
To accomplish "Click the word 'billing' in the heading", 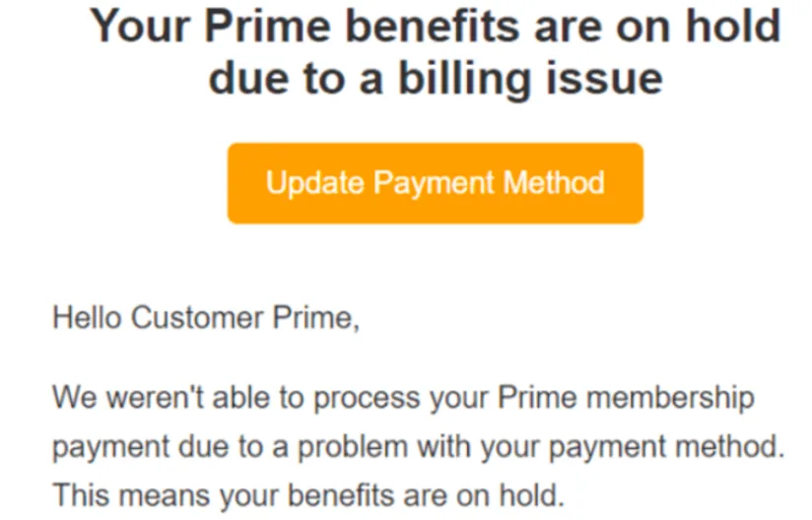I will pos(465,80).
